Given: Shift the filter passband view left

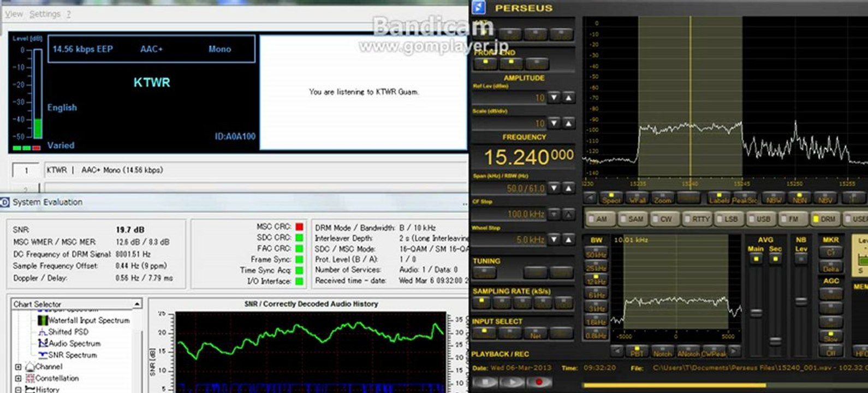Looking at the screenshot, I should [617, 350].
